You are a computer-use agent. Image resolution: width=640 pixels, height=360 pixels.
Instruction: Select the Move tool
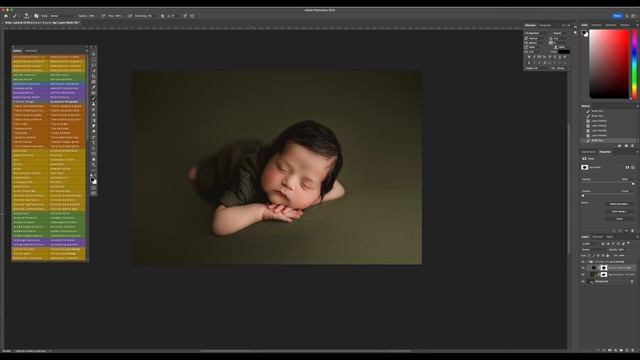[x=94, y=54]
